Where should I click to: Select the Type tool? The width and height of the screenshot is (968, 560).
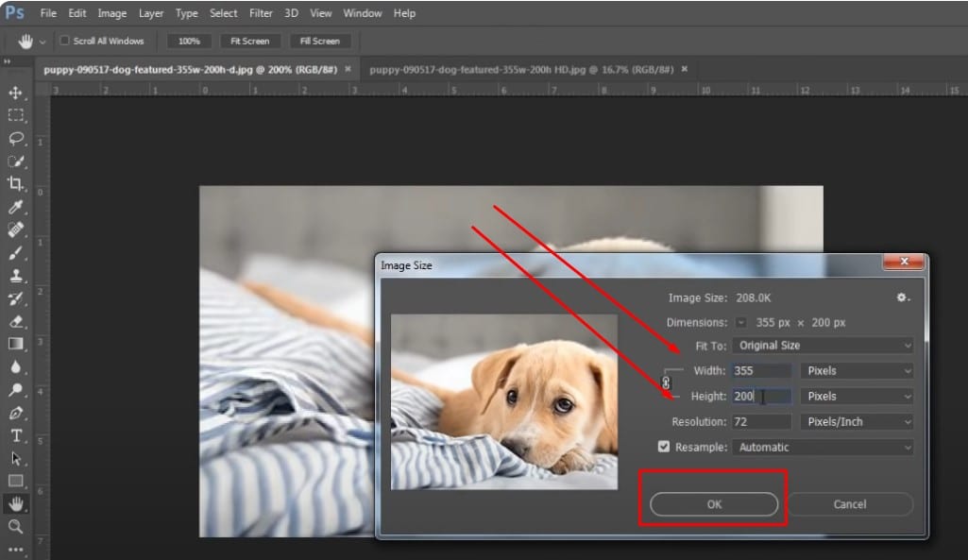[x=15, y=436]
